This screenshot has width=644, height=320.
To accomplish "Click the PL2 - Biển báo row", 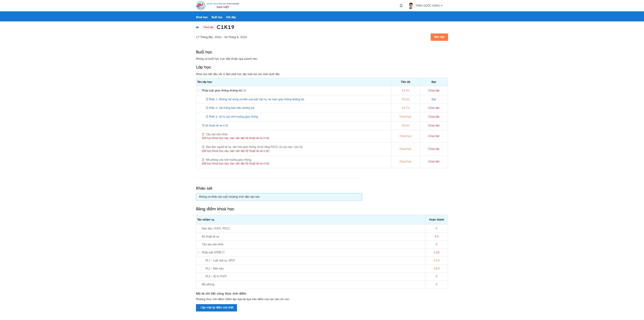I will point(322,269).
